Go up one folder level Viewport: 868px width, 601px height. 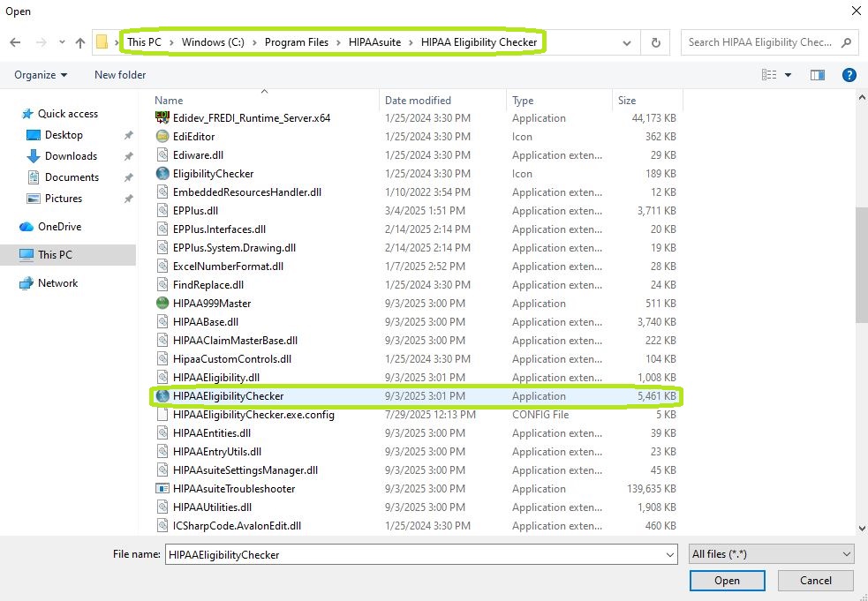coord(80,42)
